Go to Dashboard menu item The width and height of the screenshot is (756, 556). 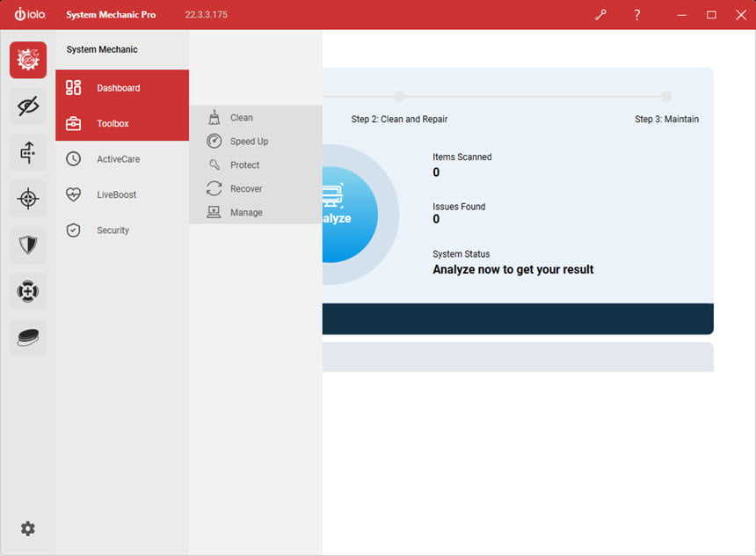coord(122,88)
